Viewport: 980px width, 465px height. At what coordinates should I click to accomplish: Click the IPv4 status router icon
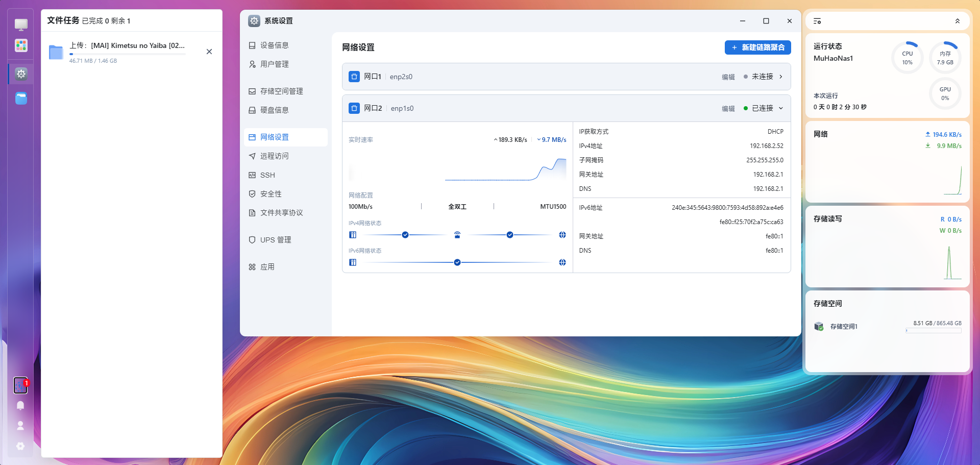pos(457,235)
